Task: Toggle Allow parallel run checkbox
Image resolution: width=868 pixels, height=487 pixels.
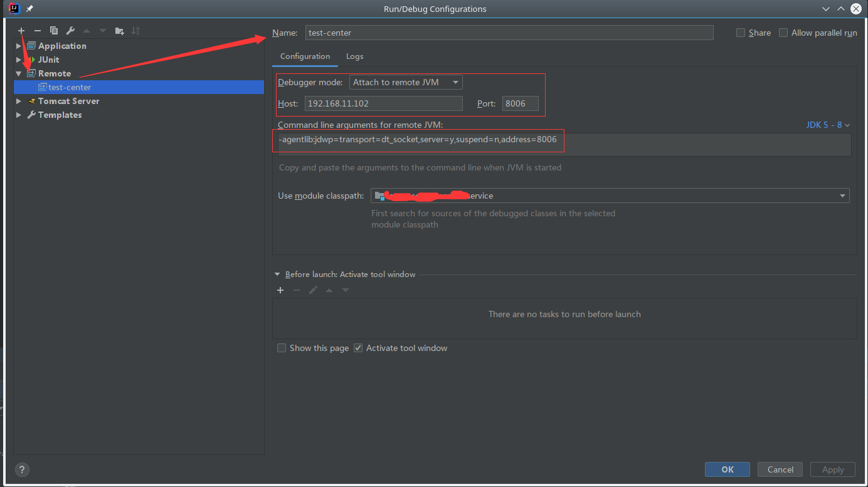Action: point(783,33)
